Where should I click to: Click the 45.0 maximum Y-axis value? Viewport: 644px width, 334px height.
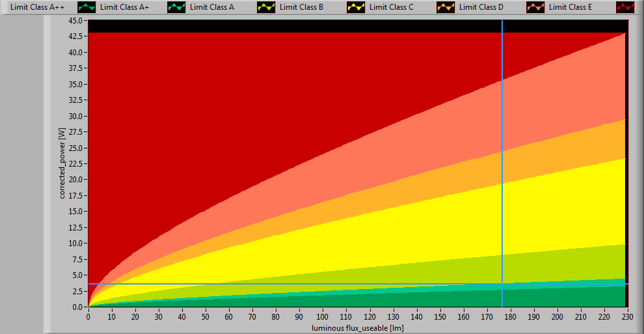click(x=75, y=21)
